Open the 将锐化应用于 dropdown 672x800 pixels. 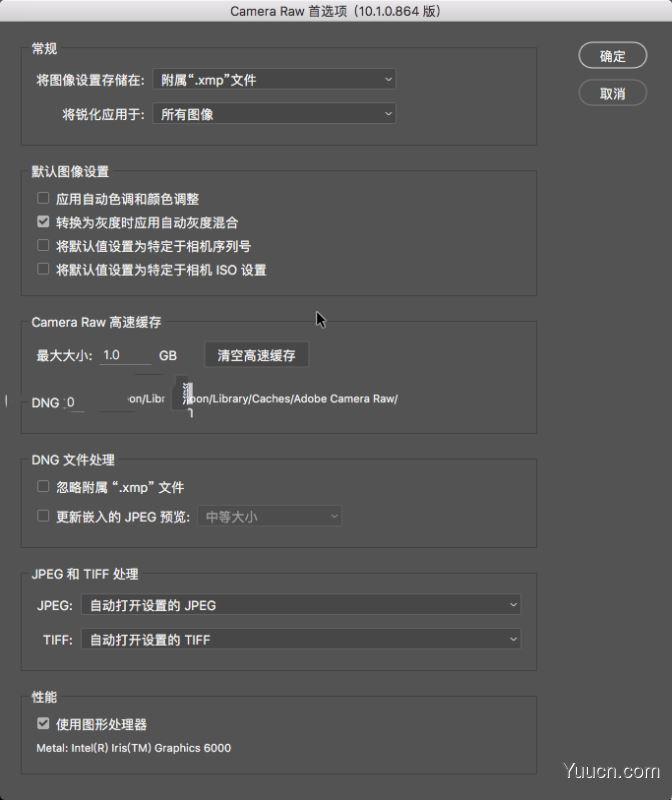(275, 114)
